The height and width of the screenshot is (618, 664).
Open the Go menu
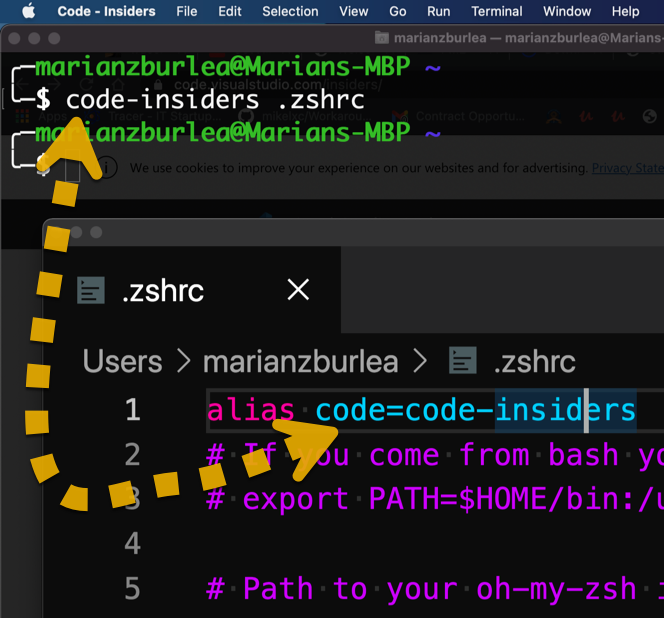[x=398, y=11]
